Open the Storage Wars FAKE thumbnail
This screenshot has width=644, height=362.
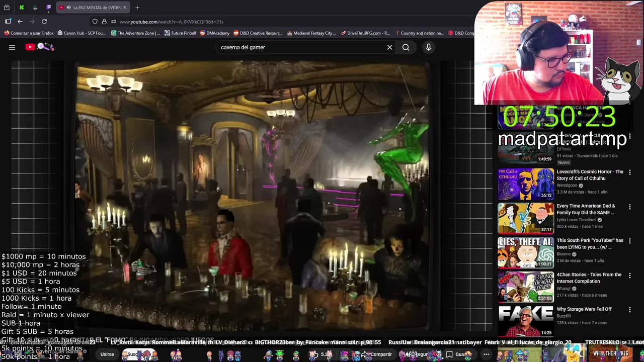click(x=526, y=321)
